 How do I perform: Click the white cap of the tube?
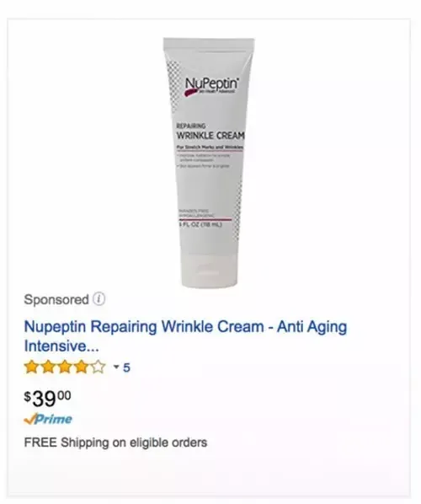208,270
